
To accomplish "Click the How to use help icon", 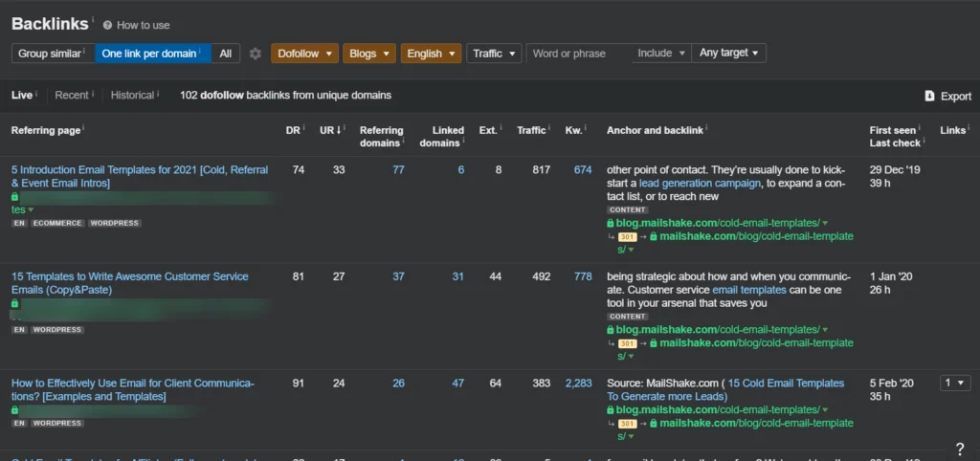I will coord(107,25).
